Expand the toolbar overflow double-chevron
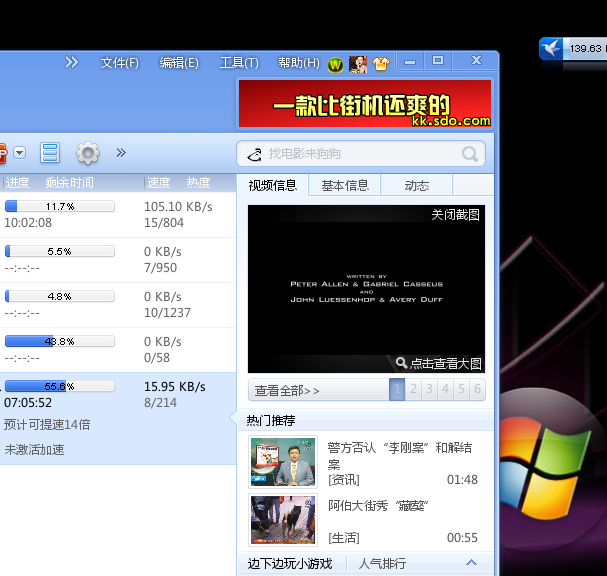The width and height of the screenshot is (607, 576). [x=121, y=153]
